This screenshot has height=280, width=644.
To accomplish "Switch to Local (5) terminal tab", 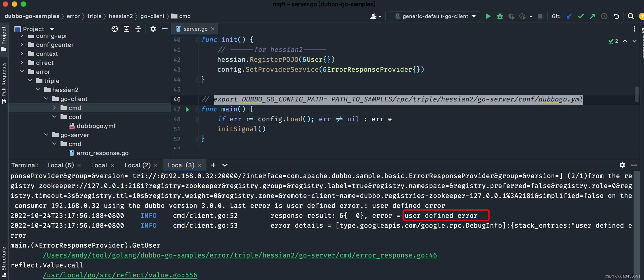I will click(61, 165).
